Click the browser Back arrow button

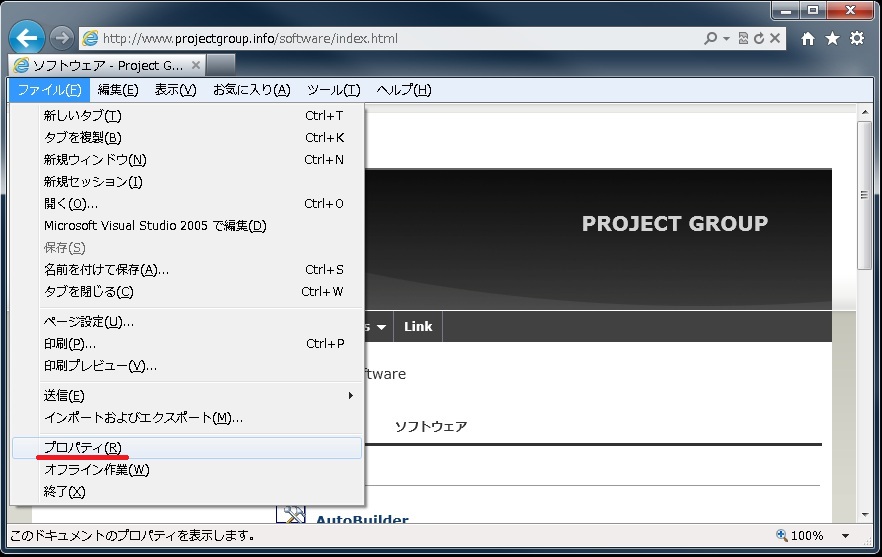tap(27, 38)
